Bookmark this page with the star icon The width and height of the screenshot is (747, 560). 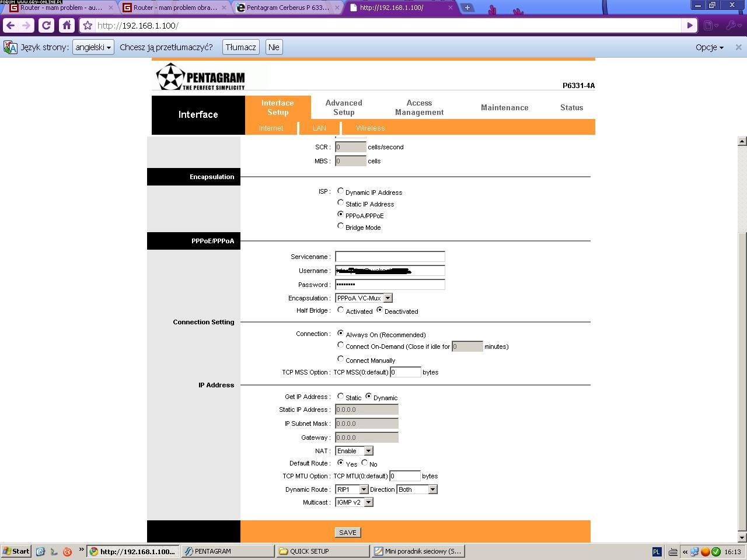point(88,26)
